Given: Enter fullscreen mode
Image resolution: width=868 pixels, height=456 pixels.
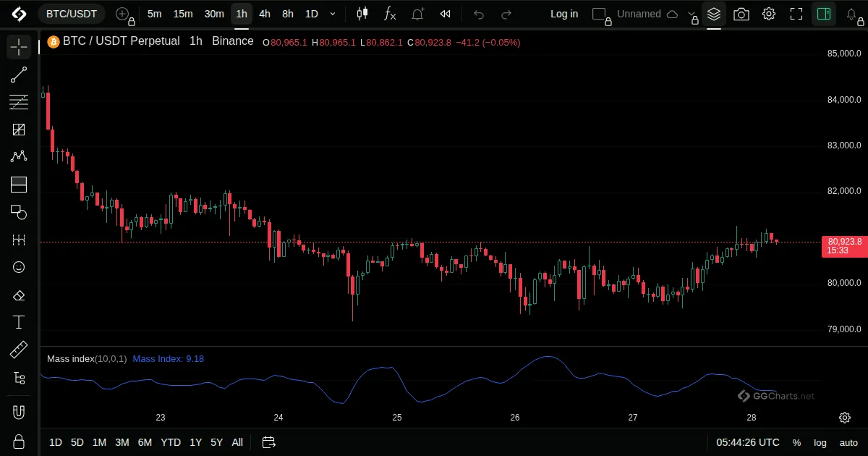Looking at the screenshot, I should (x=796, y=14).
